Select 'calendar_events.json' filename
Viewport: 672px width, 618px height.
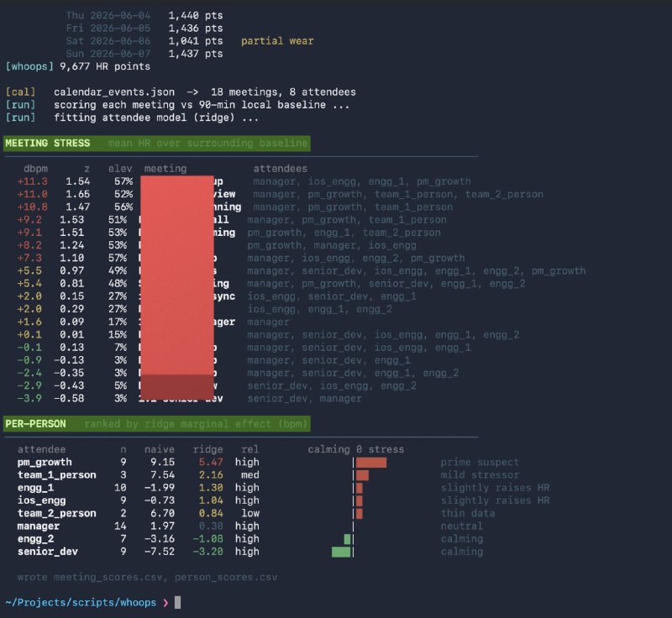(114, 92)
